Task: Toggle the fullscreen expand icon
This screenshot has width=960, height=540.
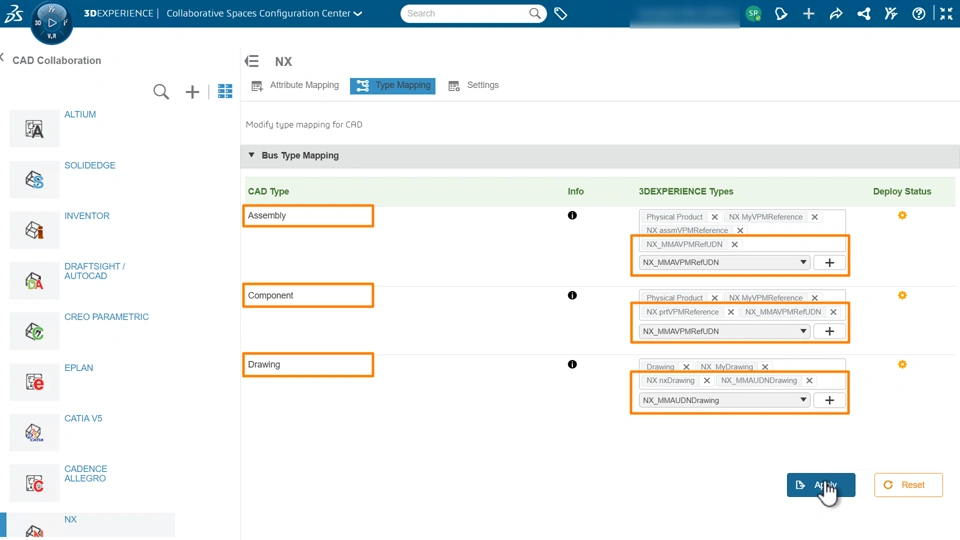Action: click(x=946, y=13)
